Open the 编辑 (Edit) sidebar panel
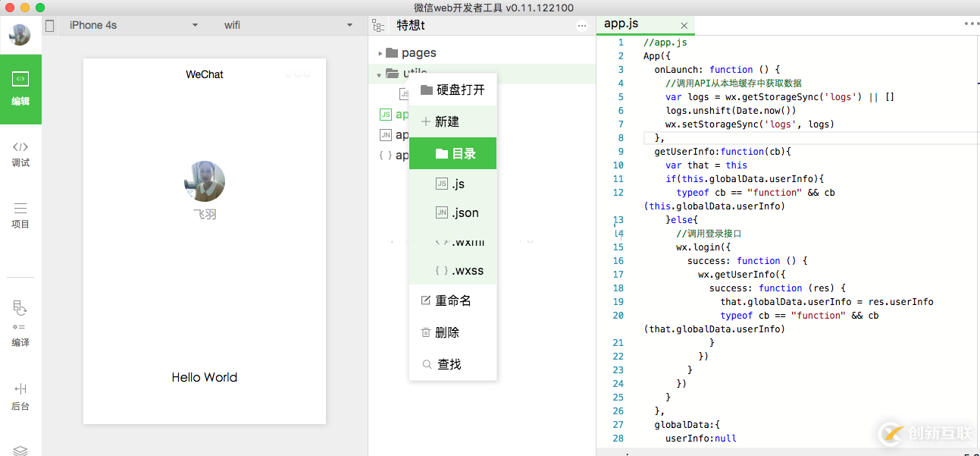The height and width of the screenshot is (456, 980). [x=20, y=89]
